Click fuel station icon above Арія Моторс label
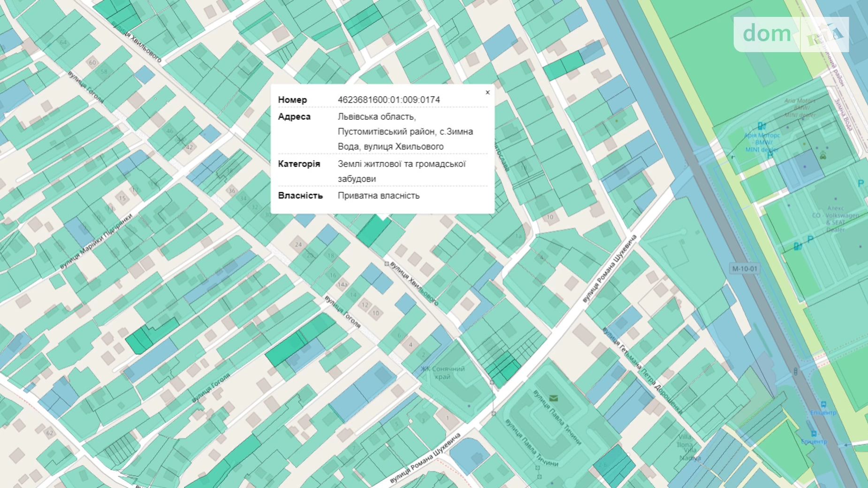This screenshot has width=868, height=488. click(x=761, y=126)
